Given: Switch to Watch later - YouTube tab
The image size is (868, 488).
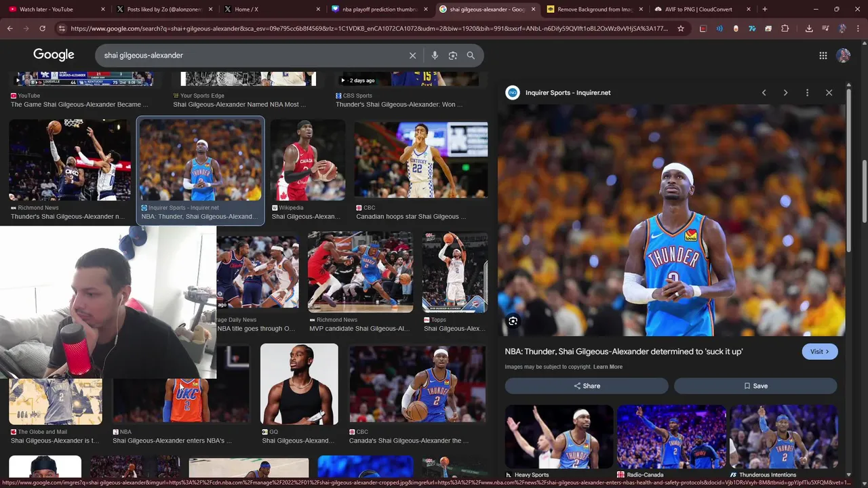Looking at the screenshot, I should [x=54, y=9].
